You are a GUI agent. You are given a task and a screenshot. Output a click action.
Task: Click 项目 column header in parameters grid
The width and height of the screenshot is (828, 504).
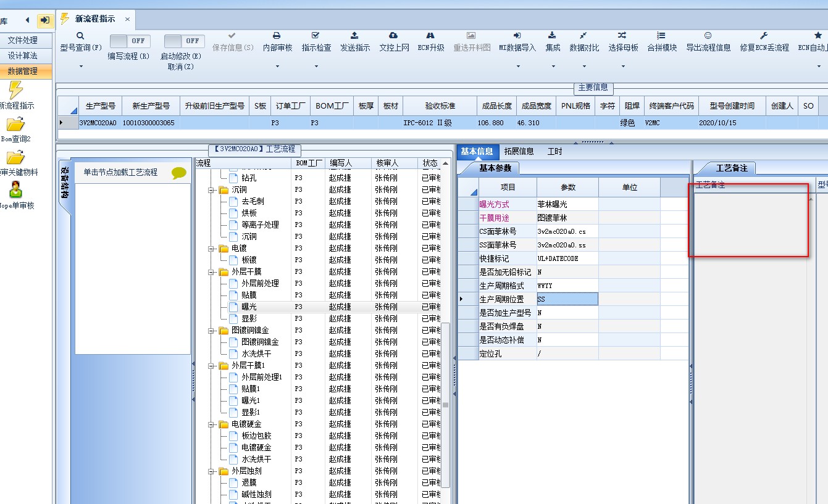click(x=508, y=187)
